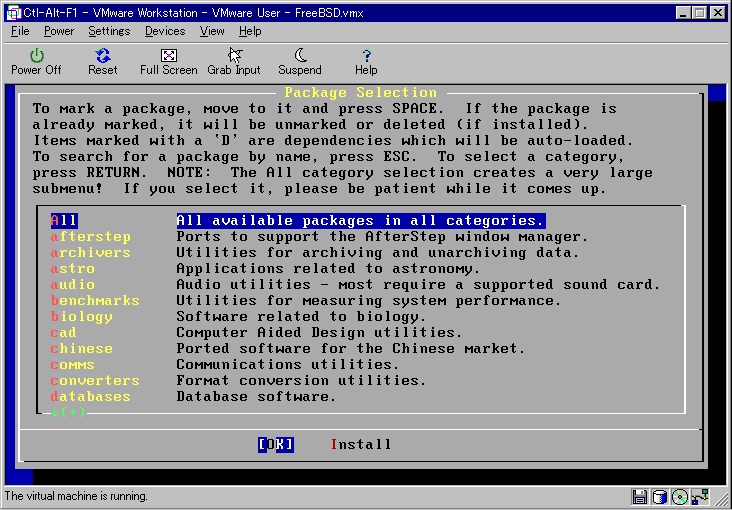Select the astro category
The image size is (732, 510).
click(x=72, y=269)
